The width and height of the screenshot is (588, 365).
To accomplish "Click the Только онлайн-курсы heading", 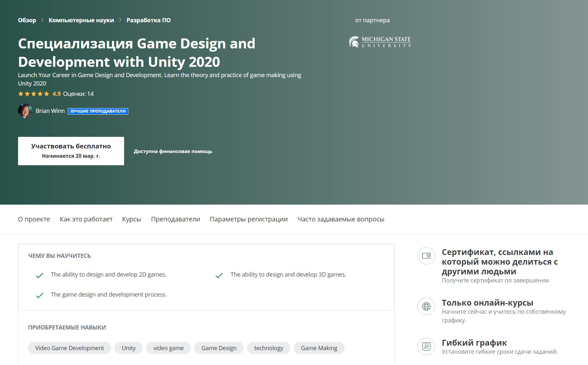I will pyautogui.click(x=487, y=303).
